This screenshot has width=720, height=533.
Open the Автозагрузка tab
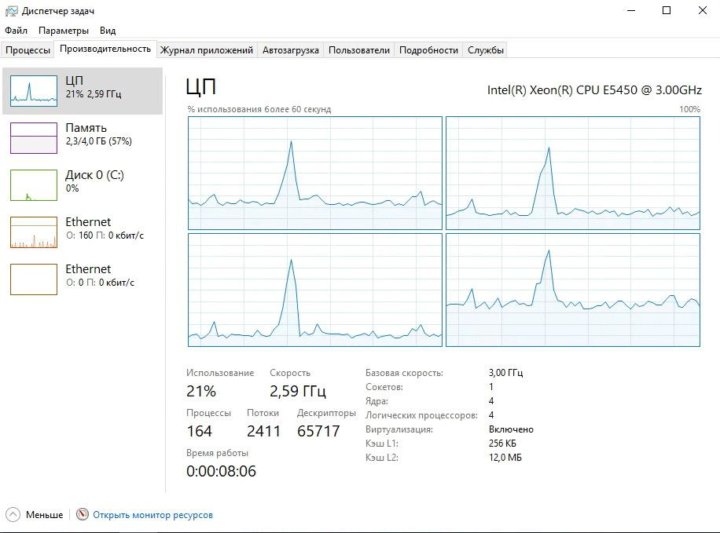291,50
